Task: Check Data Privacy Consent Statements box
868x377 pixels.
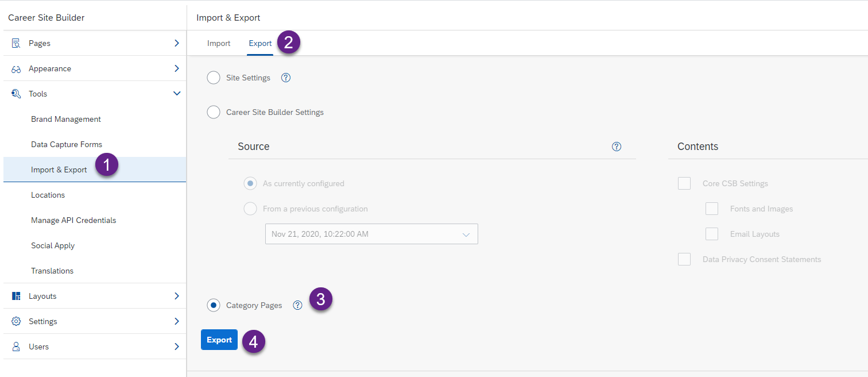Action: coord(684,259)
